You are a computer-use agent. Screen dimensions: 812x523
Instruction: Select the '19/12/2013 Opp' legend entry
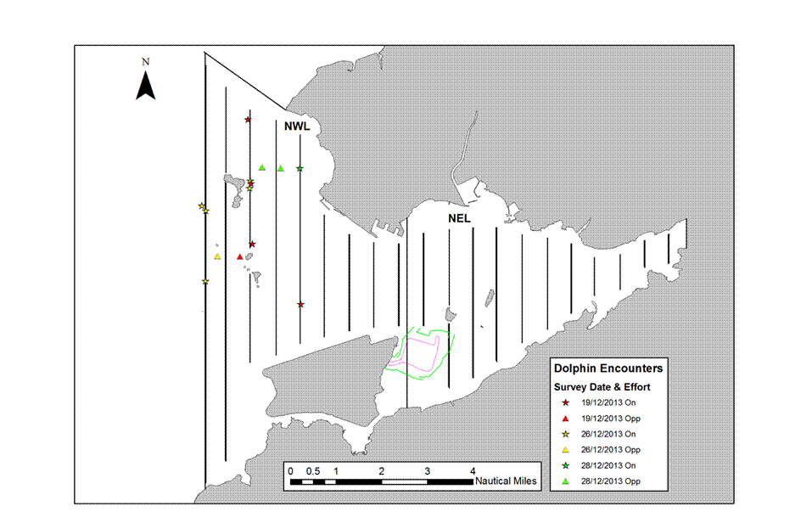pyautogui.click(x=611, y=419)
